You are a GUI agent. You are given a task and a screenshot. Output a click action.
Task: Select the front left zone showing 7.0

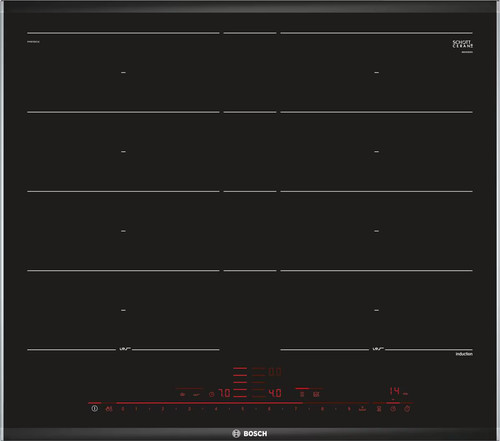(224, 393)
